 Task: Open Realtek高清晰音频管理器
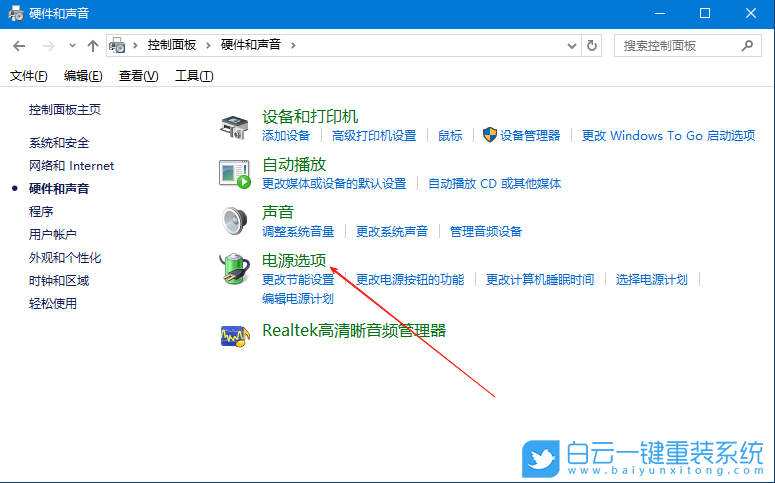tap(354, 331)
